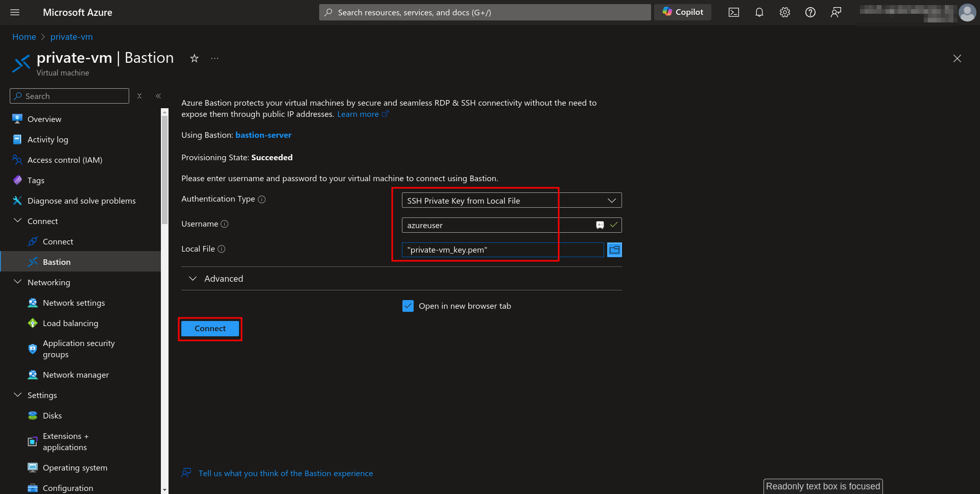Send feedback using the feedback icon
Viewport: 980px width, 494px height.
[835, 12]
